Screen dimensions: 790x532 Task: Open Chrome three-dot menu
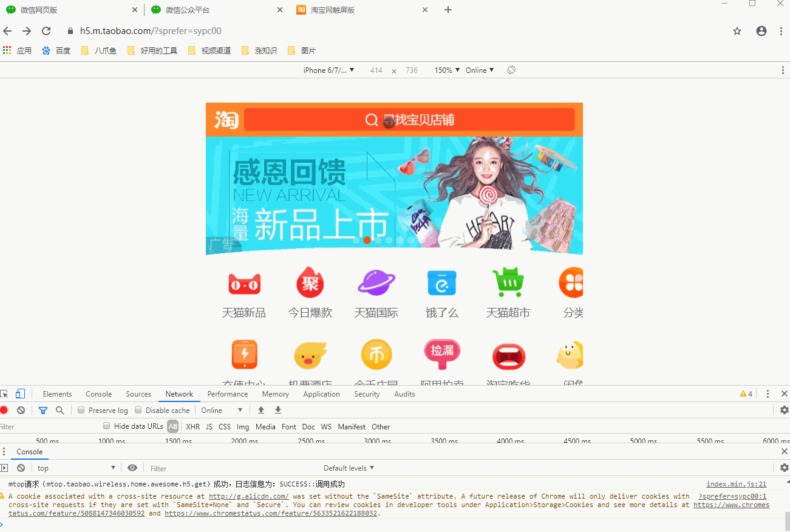tap(781, 31)
